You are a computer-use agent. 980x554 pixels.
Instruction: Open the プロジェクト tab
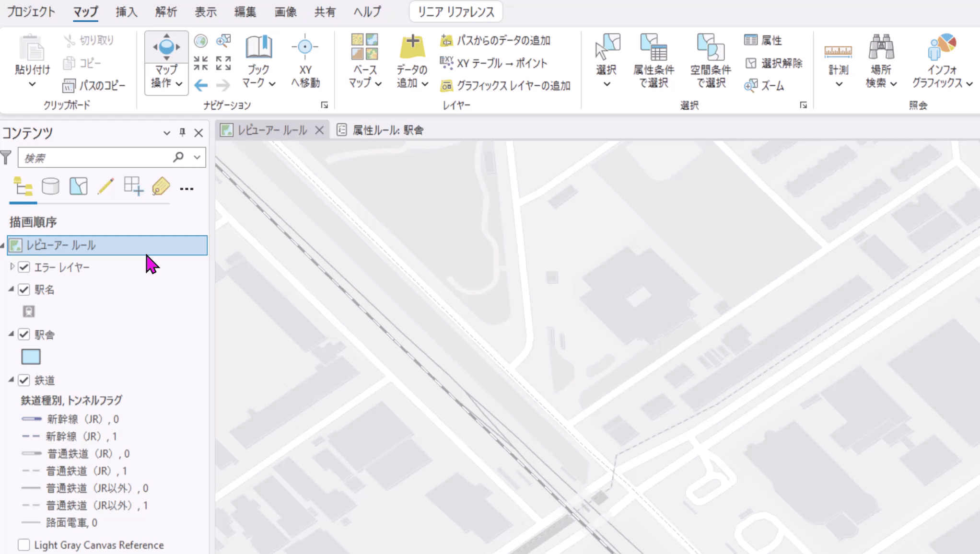coord(31,12)
